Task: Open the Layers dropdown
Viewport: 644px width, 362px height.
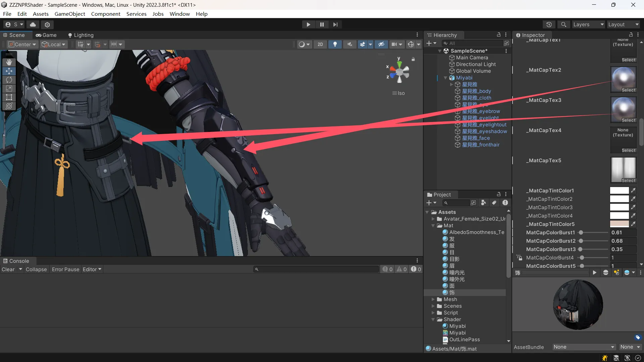Action: click(x=588, y=24)
